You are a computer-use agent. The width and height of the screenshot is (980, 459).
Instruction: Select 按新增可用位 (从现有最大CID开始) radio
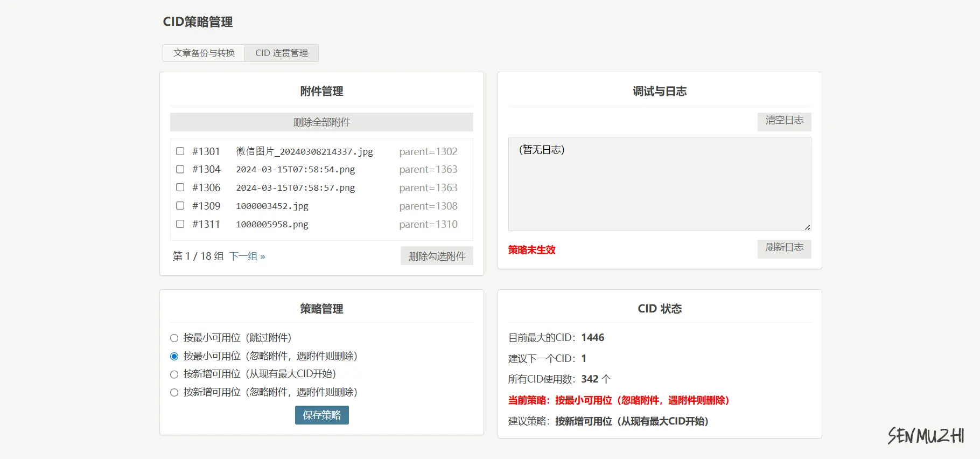pyautogui.click(x=174, y=374)
